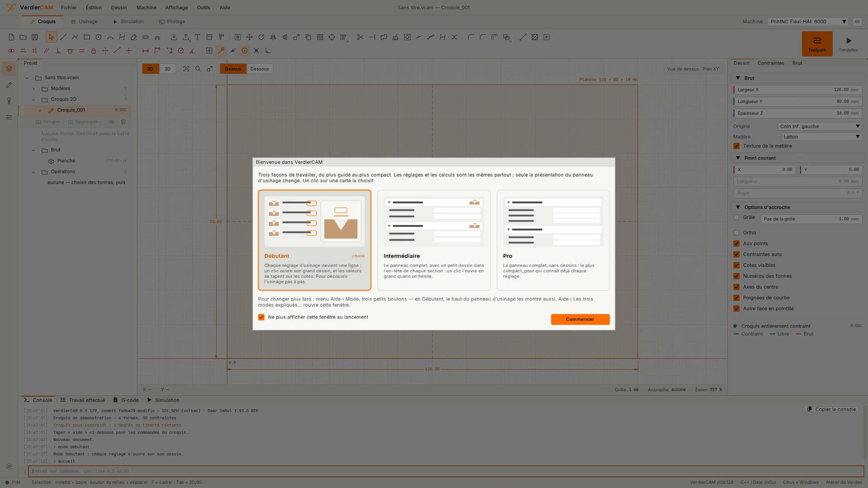Image resolution: width=868 pixels, height=488 pixels.
Task: Select the rotate tool icon
Action: click(x=261, y=37)
